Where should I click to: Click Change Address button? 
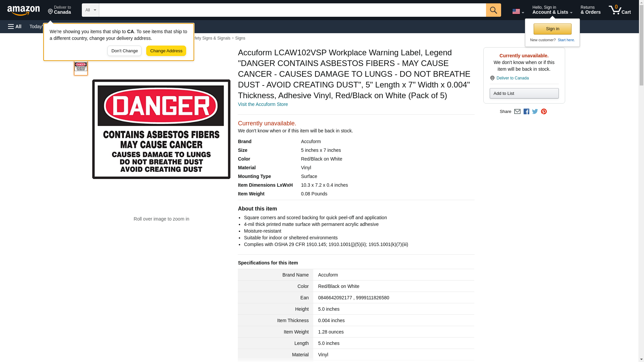[166, 51]
